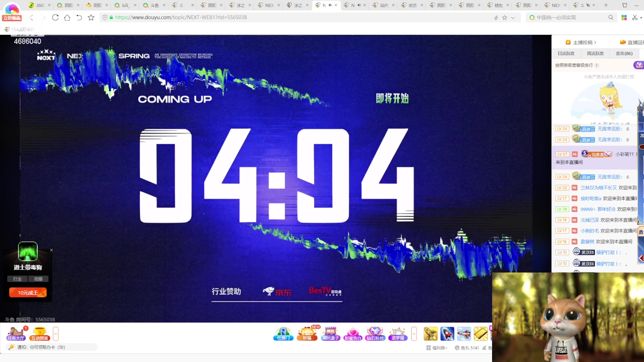Expand the gift list arrow beside 造梦屋
This screenshot has height=362, width=644.
pyautogui.click(x=414, y=334)
